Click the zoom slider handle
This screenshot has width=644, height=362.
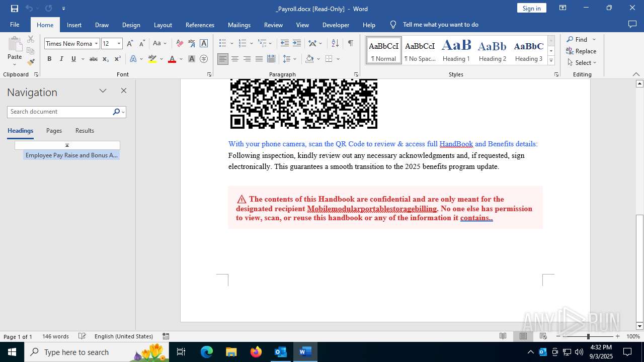(588, 336)
